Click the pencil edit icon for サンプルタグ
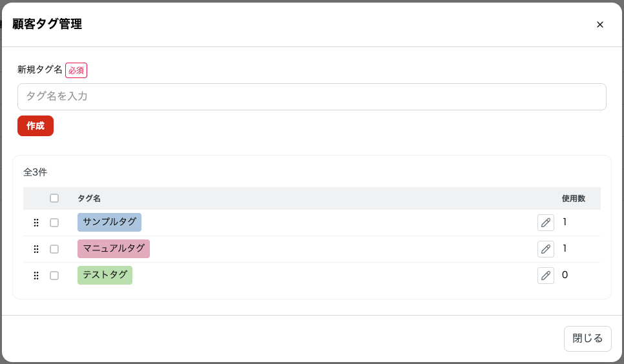 tap(546, 223)
